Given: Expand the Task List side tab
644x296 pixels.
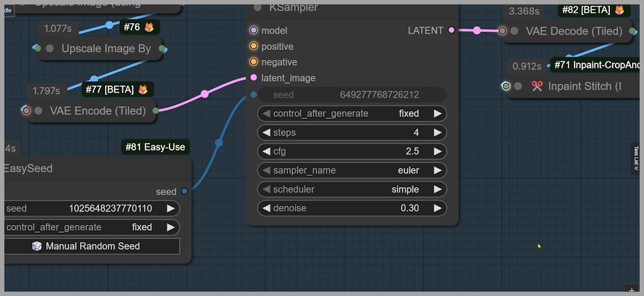Looking at the screenshot, I should pyautogui.click(x=635, y=158).
